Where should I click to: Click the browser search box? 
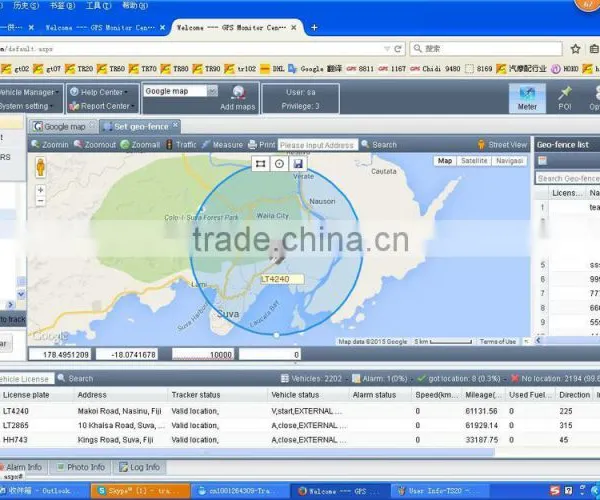[486, 49]
